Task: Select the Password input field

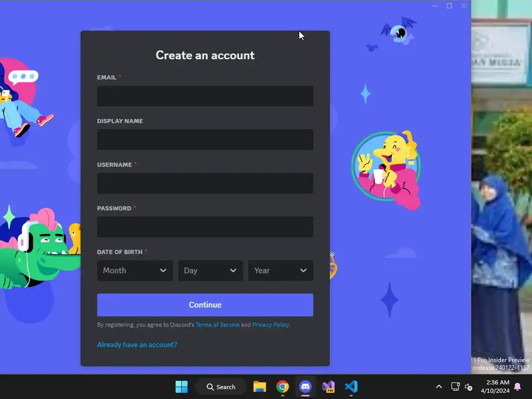Action: click(x=205, y=227)
